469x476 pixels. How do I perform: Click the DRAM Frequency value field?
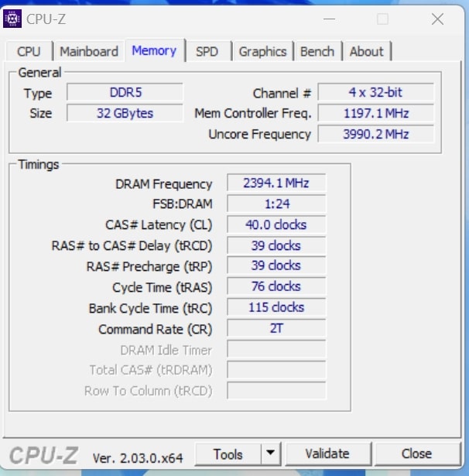click(276, 183)
